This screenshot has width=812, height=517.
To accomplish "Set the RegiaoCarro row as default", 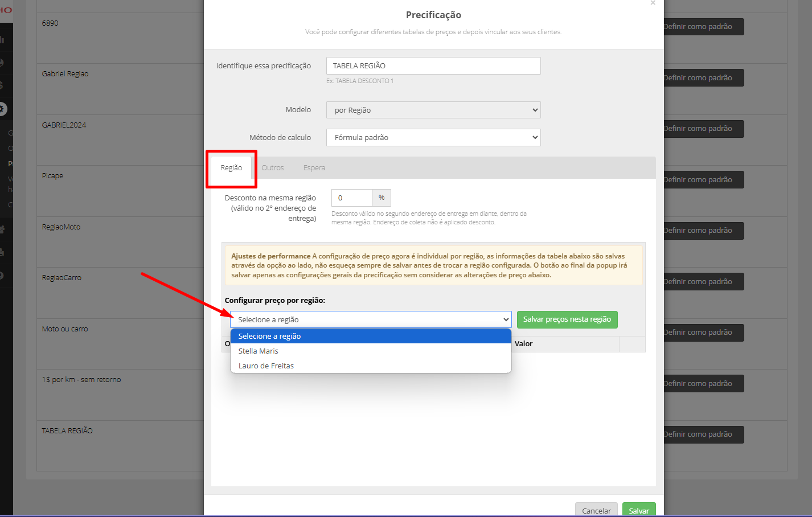I will [703, 282].
